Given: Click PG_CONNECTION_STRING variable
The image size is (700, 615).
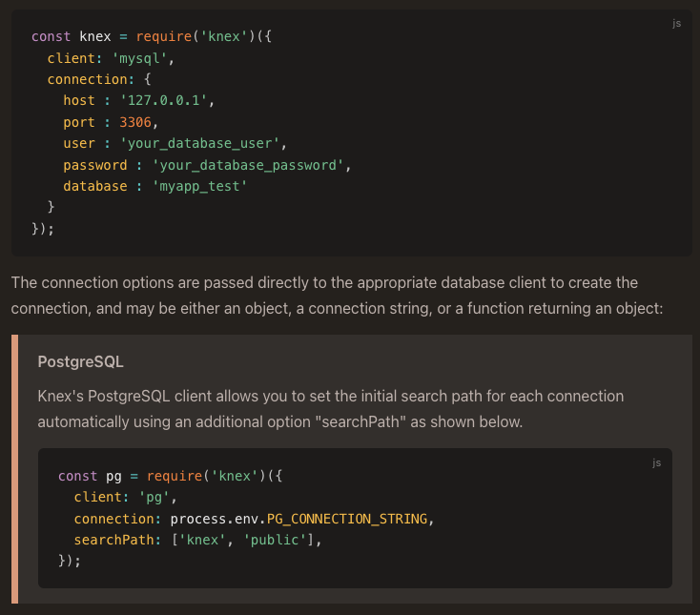Looking at the screenshot, I should pos(347,519).
